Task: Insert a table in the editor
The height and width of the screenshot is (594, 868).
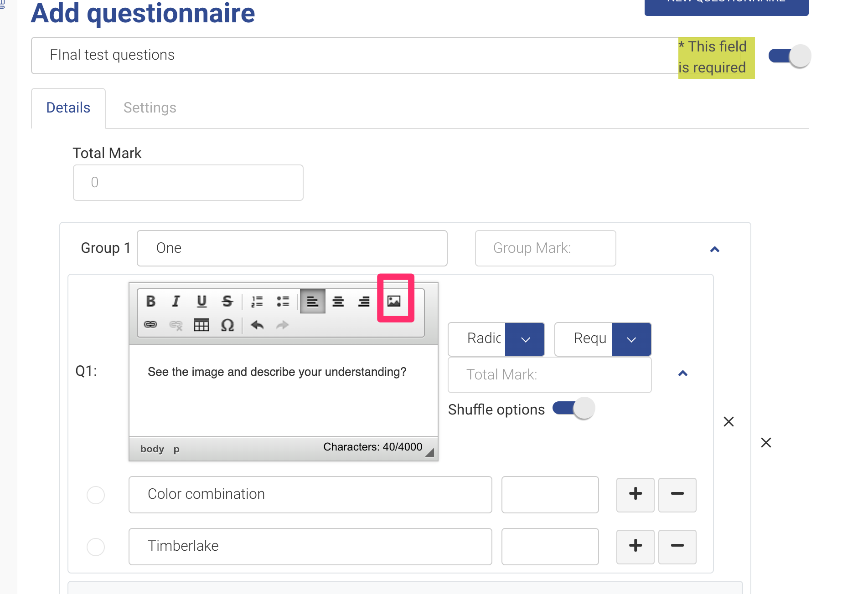Action: (x=201, y=325)
